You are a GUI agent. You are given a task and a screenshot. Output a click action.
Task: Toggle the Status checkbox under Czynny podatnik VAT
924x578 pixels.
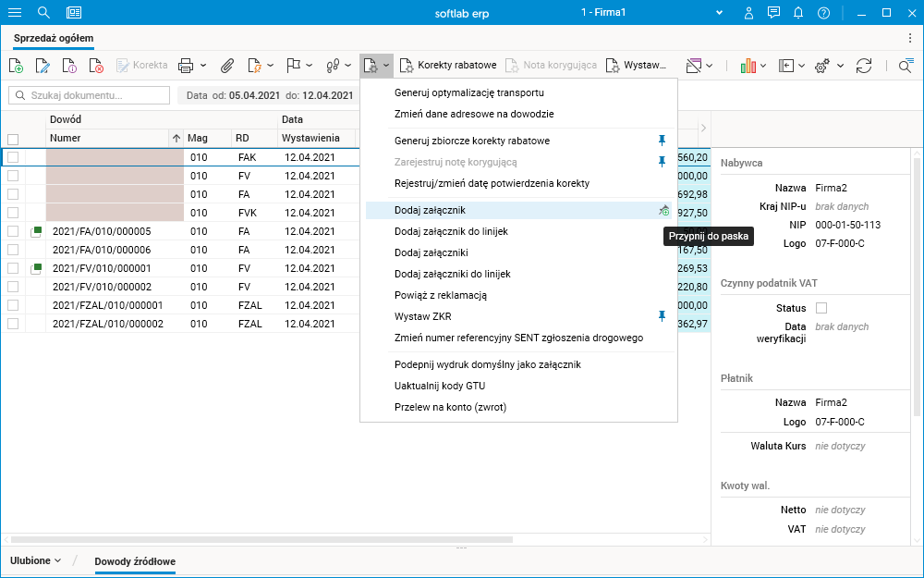pyautogui.click(x=821, y=308)
